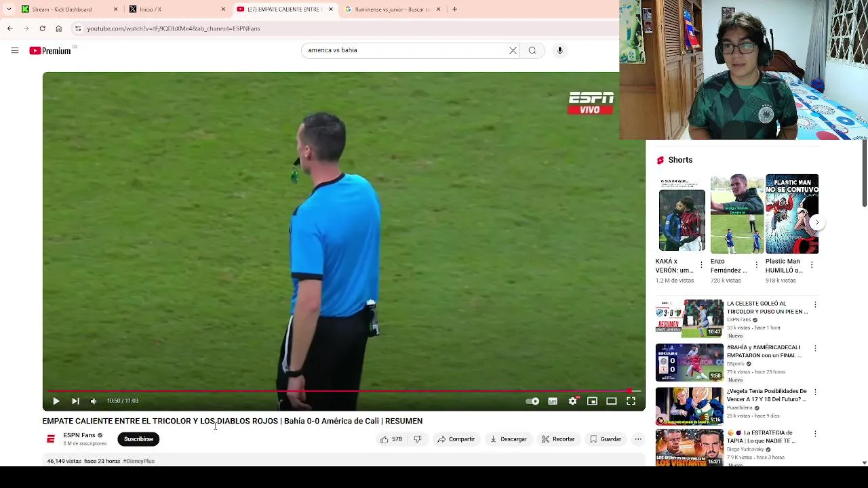Image resolution: width=868 pixels, height=488 pixels.
Task: Play the video with the play button
Action: coord(56,401)
